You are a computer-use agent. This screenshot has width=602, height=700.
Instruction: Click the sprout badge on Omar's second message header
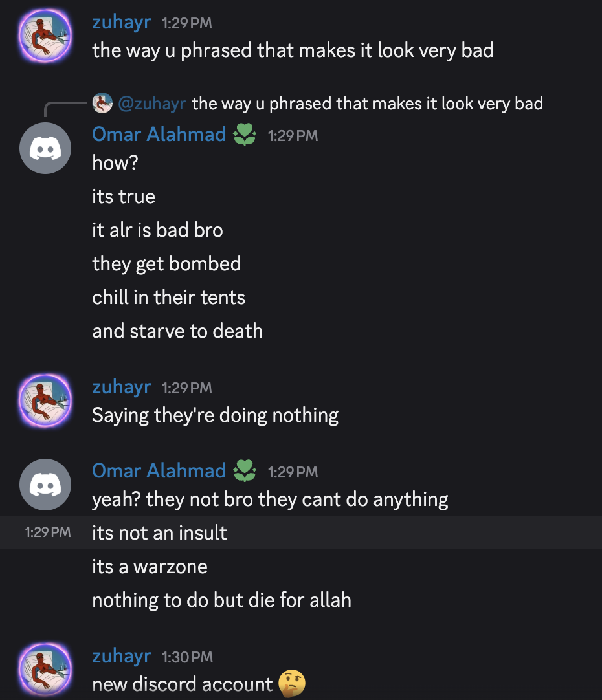click(244, 471)
